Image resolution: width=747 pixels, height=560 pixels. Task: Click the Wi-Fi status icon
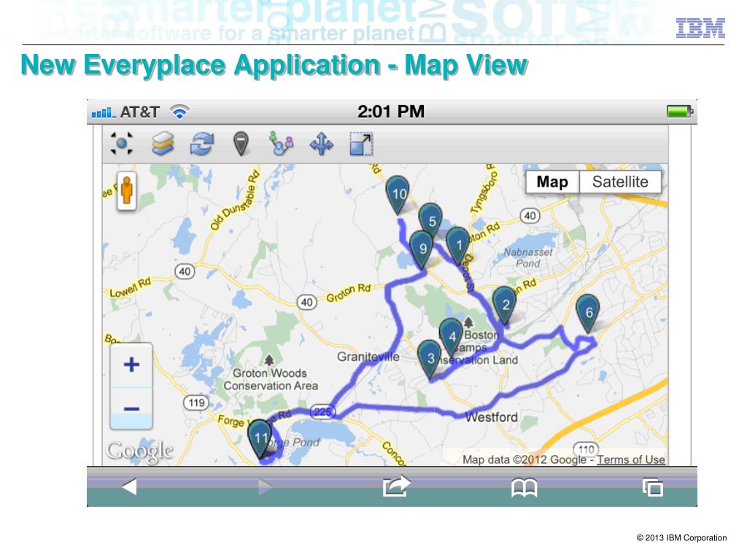(x=179, y=112)
